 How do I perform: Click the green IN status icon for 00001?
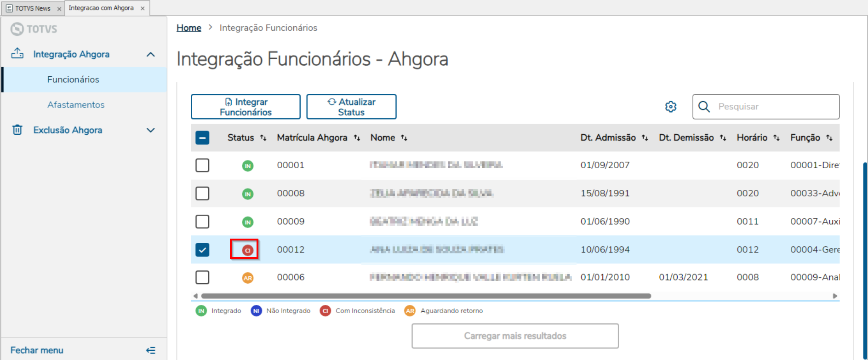[x=248, y=166]
